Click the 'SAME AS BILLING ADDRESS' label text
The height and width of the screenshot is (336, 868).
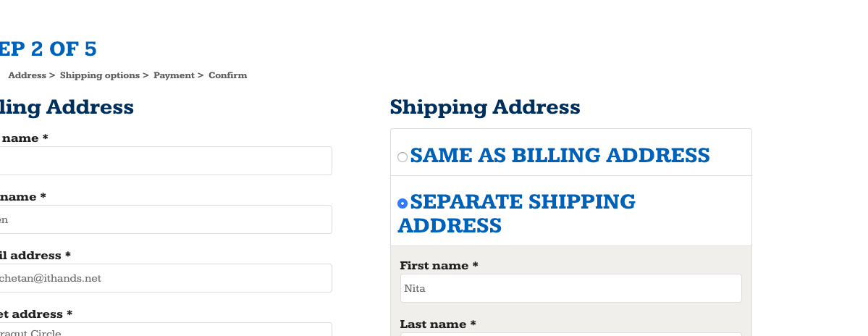[x=560, y=156]
